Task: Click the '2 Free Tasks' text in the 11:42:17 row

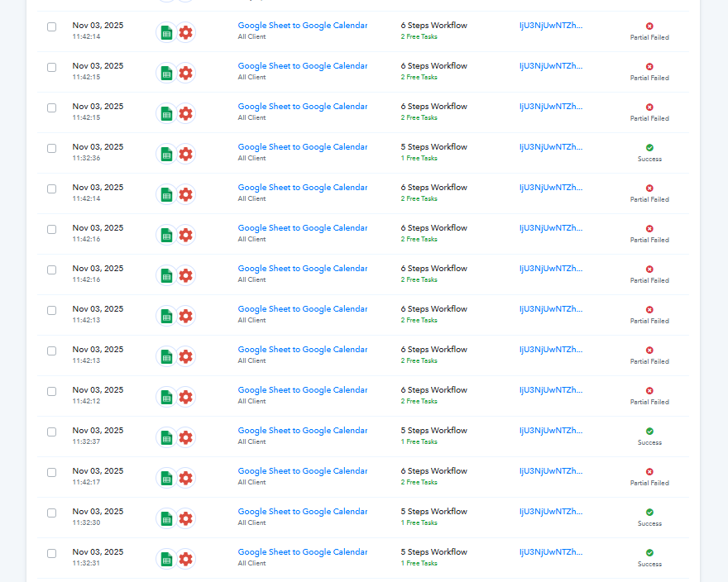Action: coord(419,482)
